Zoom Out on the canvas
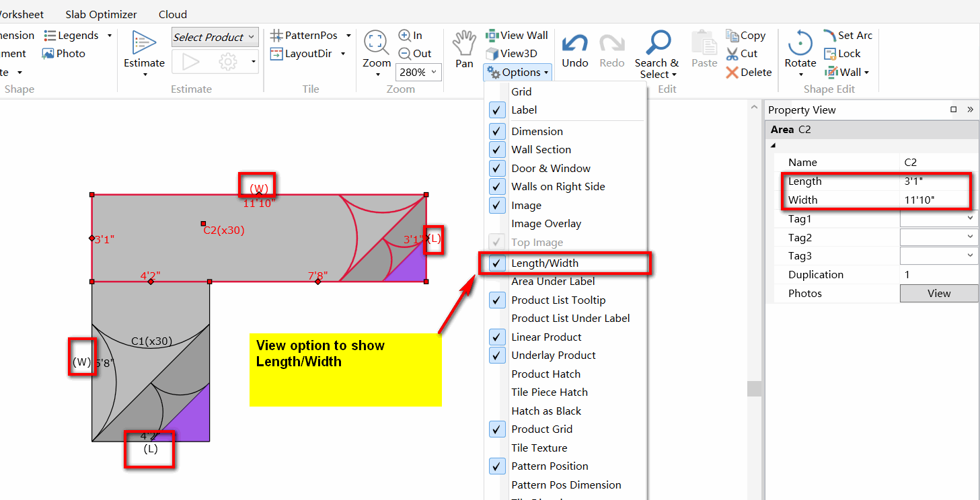This screenshot has height=500, width=980. point(415,54)
